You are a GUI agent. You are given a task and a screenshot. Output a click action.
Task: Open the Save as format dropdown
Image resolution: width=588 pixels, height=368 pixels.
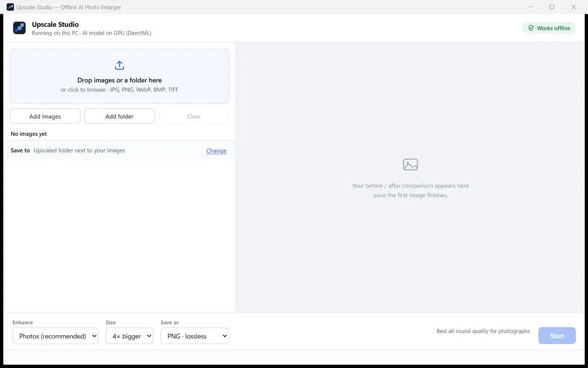tap(195, 336)
